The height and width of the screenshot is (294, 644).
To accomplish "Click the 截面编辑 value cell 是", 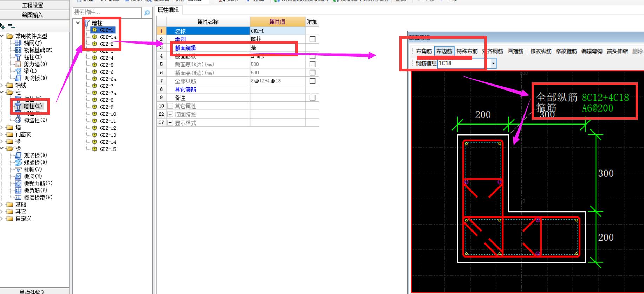I will pyautogui.click(x=278, y=48).
